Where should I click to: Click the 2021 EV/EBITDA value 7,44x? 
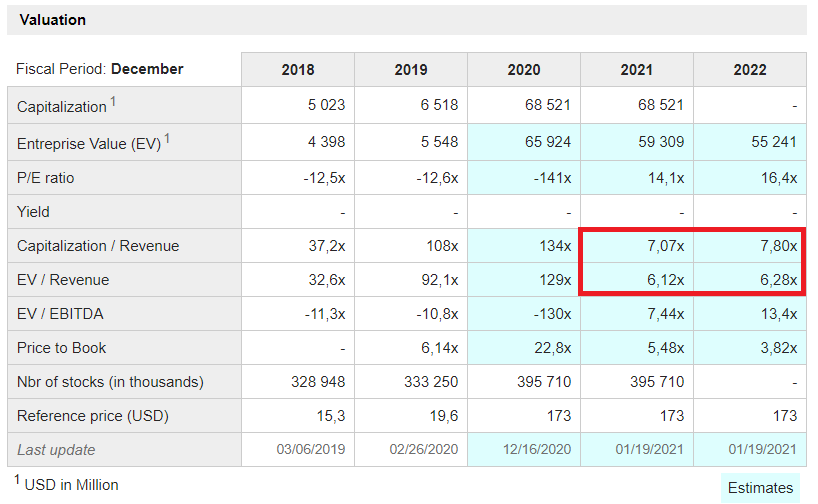pos(666,314)
